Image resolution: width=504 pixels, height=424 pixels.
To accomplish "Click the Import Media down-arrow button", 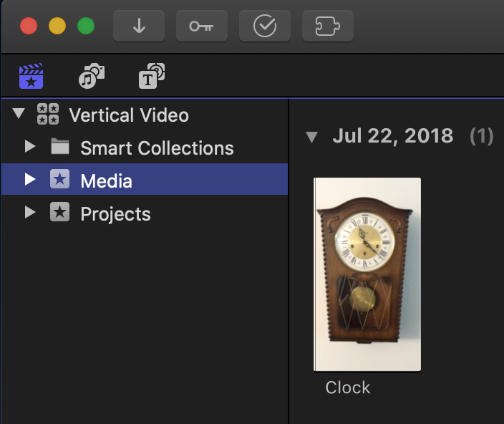I will point(139,26).
